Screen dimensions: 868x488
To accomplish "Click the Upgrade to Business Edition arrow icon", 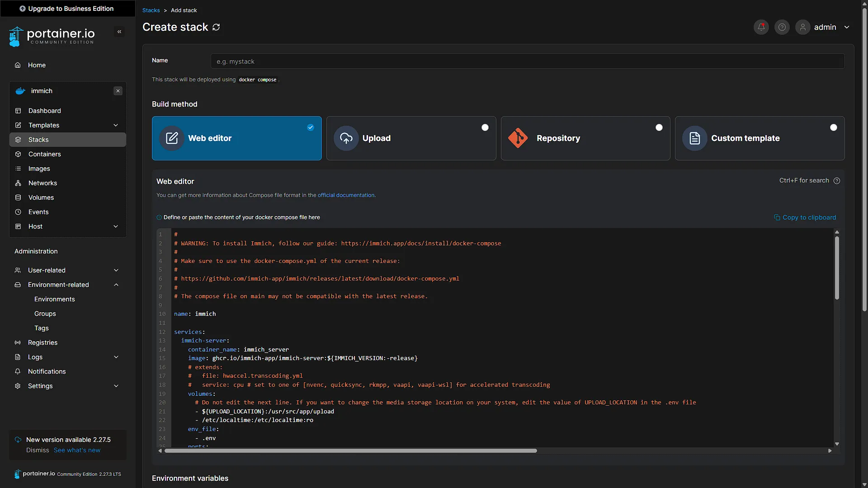I will 23,9.
